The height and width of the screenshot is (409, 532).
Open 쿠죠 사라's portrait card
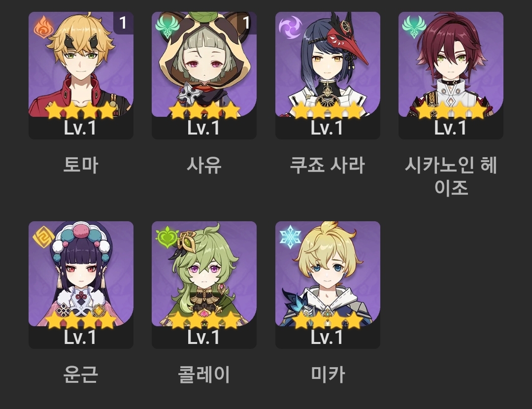point(328,75)
